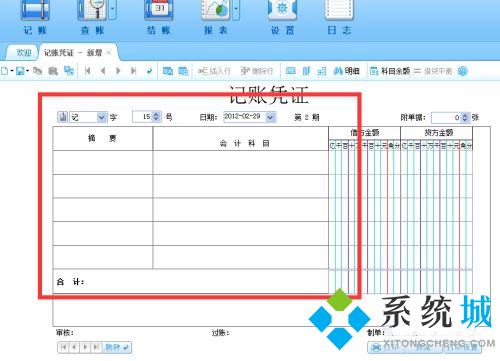The width and height of the screenshot is (500, 361).
Task: Click the 跳转 jump button at bottom
Action: click(117, 347)
